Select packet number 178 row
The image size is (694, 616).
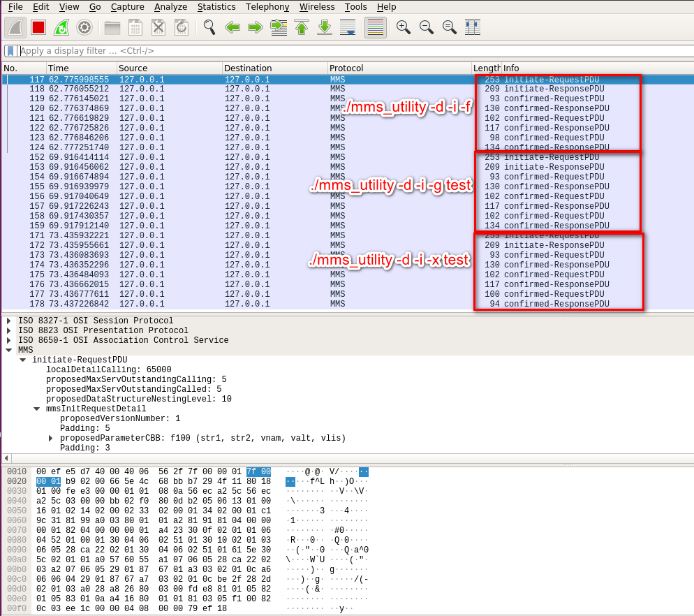pos(348,304)
